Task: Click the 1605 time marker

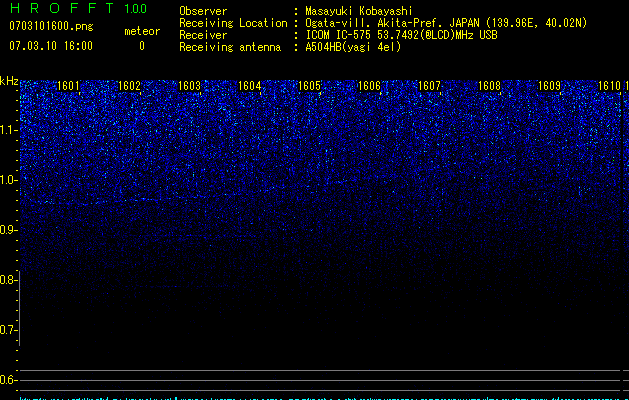Action: [x=310, y=86]
